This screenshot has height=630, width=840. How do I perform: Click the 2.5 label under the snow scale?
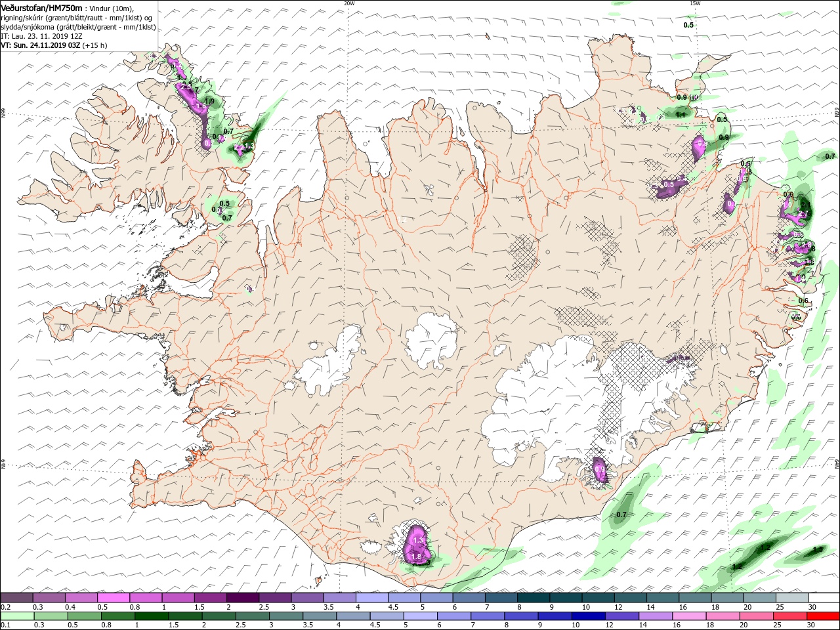tap(264, 607)
